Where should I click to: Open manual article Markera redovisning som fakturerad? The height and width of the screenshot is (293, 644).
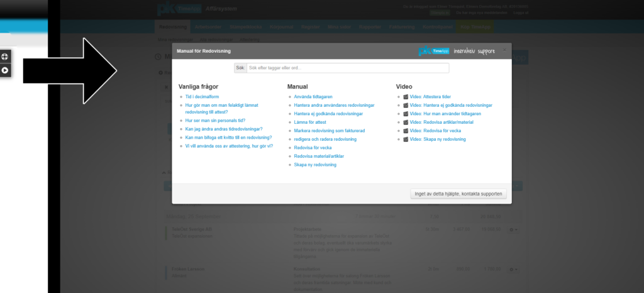click(330, 131)
